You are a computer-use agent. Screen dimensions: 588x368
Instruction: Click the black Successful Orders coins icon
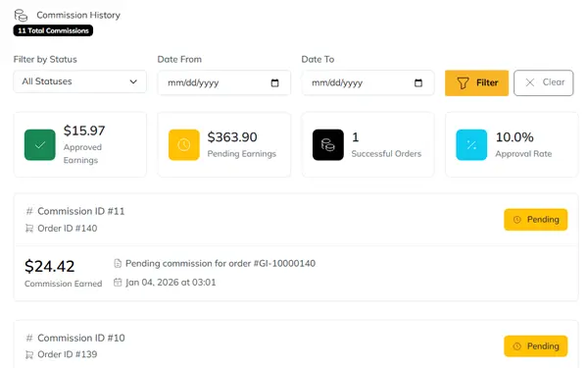tap(328, 145)
